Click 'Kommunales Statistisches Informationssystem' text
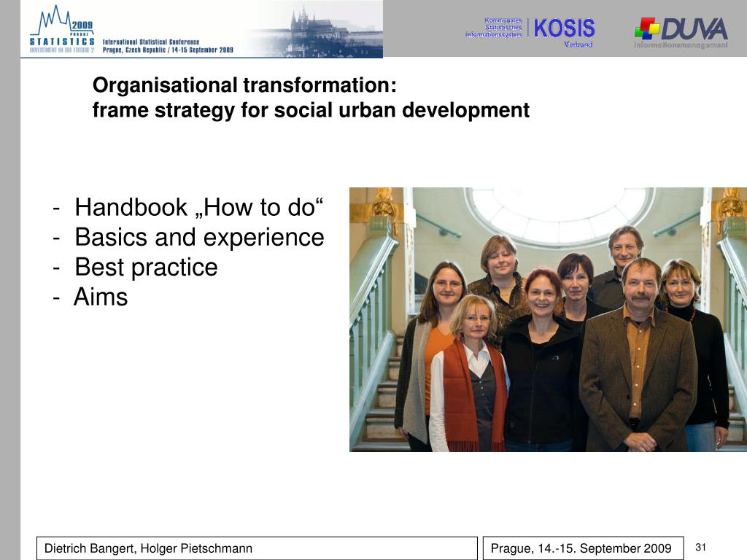Screen dimensions: 747x560 (x=494, y=28)
